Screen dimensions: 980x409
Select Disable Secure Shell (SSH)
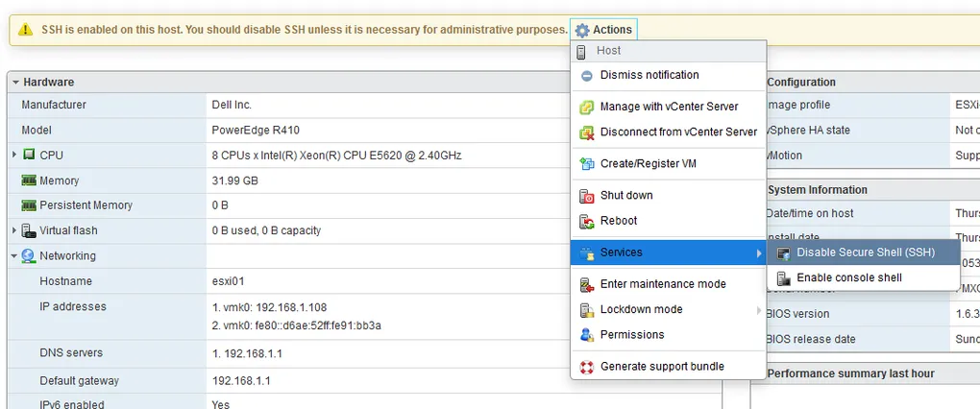[x=864, y=253]
